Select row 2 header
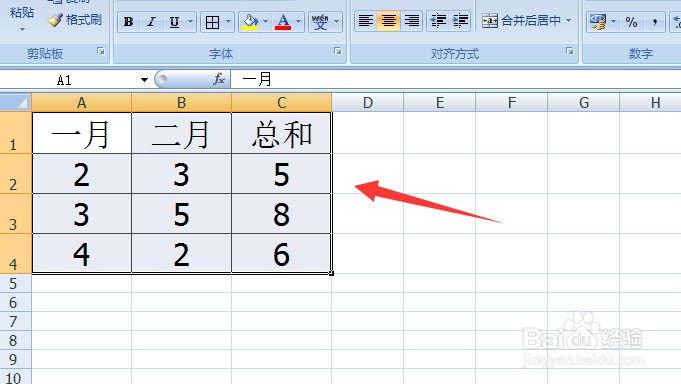Screen dimensions: 681x384 pos(16,174)
